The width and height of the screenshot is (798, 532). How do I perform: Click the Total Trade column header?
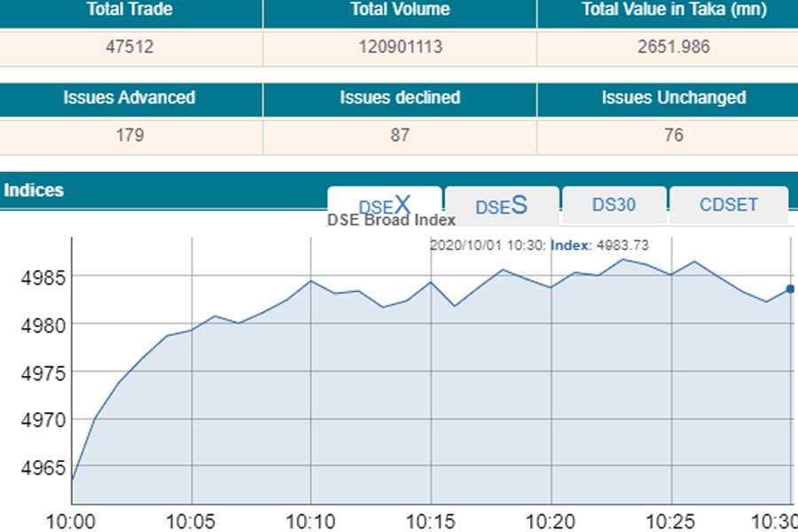[130, 11]
